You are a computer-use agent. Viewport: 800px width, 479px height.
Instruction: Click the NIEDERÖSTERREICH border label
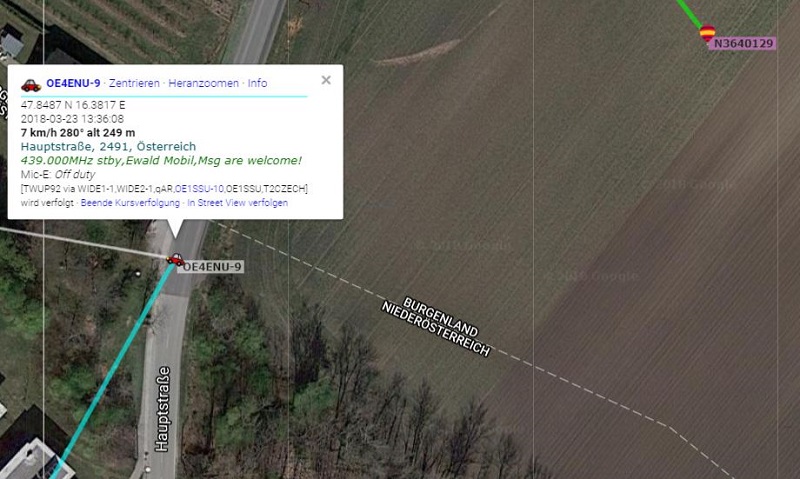436,329
